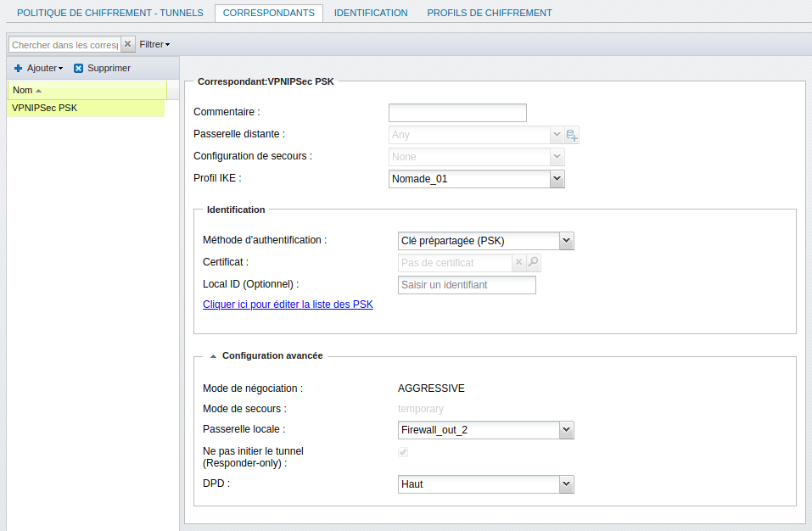The image size is (812, 531).
Task: Click the Supprimer button label
Action: click(109, 69)
